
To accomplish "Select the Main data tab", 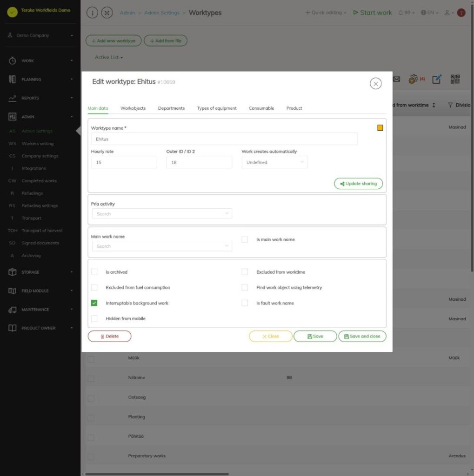I will click(x=98, y=108).
